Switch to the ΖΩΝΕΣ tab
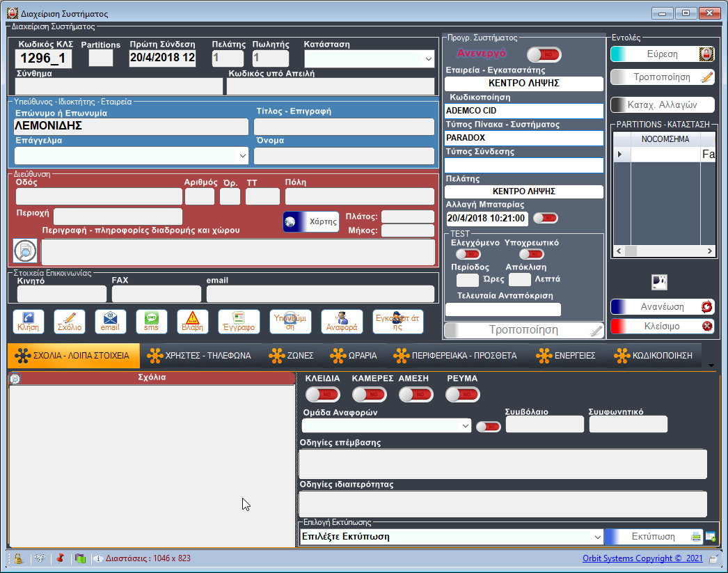This screenshot has width=728, height=573. pos(292,356)
